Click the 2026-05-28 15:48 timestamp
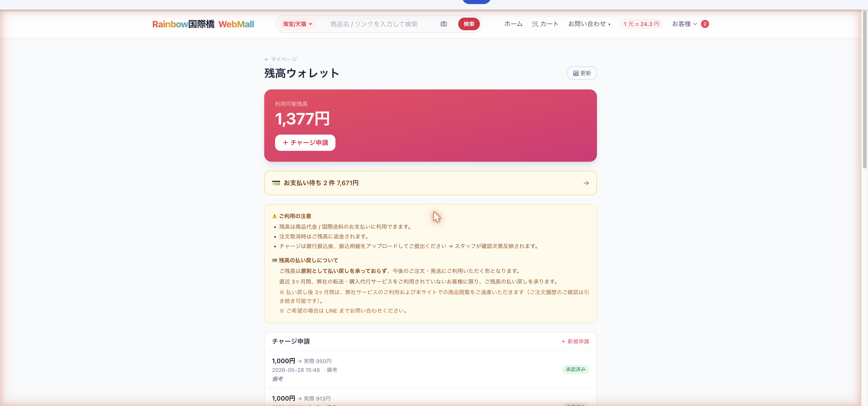Image resolution: width=868 pixels, height=406 pixels. click(296, 370)
